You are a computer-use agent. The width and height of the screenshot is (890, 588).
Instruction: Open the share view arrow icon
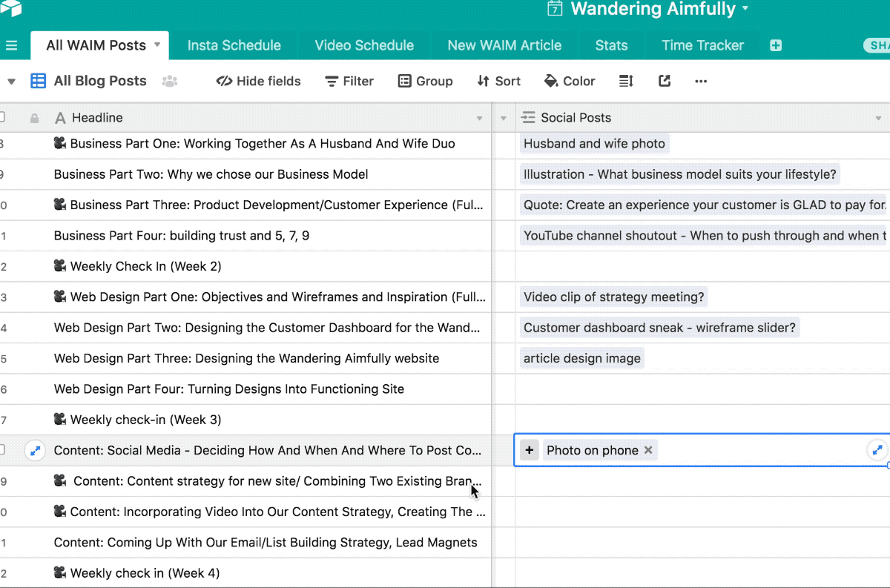[665, 81]
